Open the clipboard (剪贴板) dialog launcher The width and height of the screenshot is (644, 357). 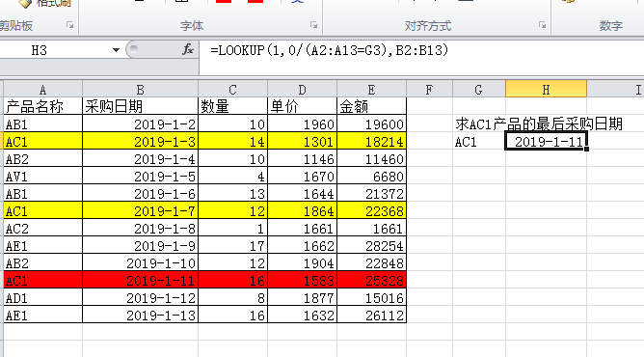70,25
